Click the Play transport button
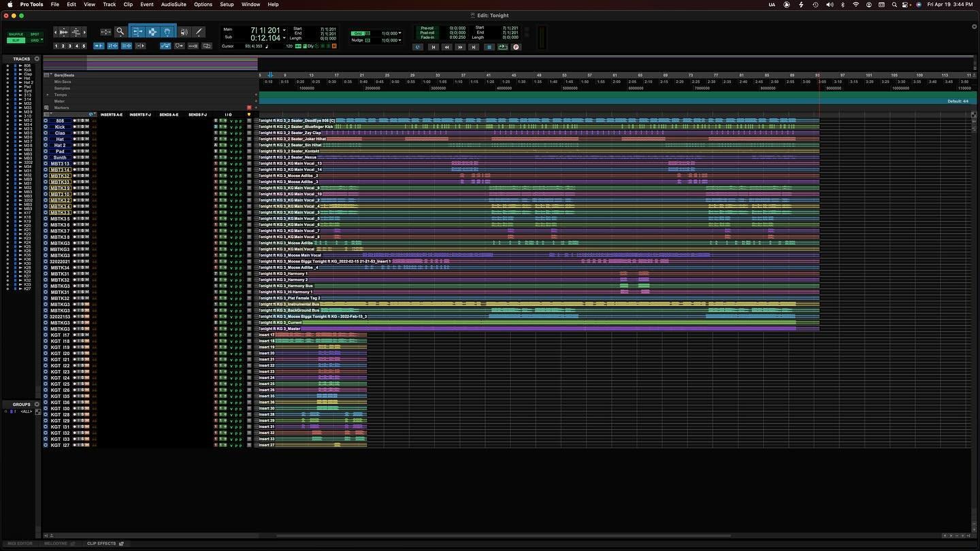 503,47
